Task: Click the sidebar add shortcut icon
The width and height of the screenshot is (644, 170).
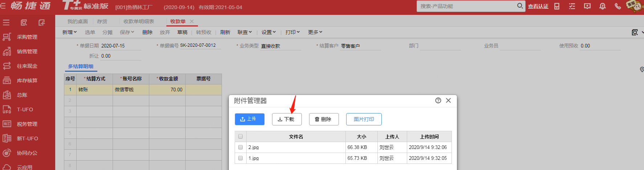Action: 42,22
